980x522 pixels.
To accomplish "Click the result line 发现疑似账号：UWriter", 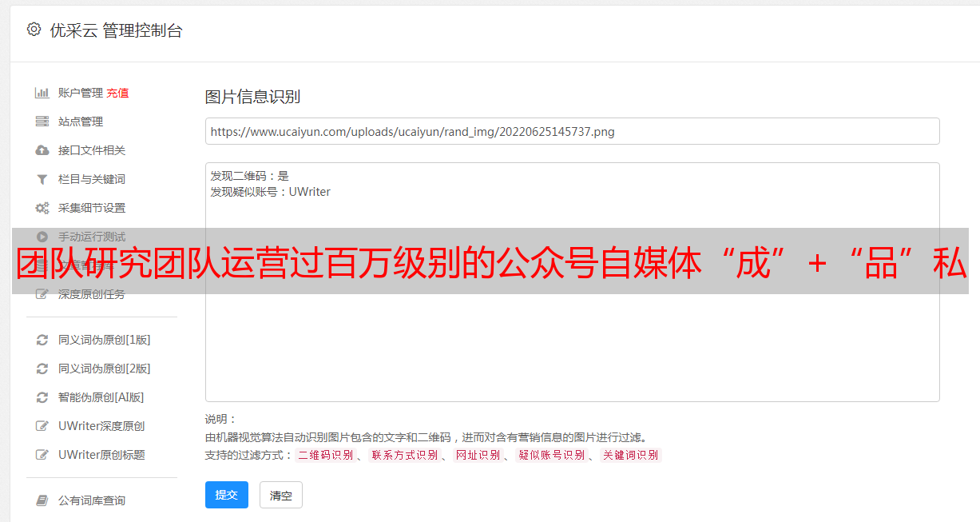I will [x=271, y=192].
